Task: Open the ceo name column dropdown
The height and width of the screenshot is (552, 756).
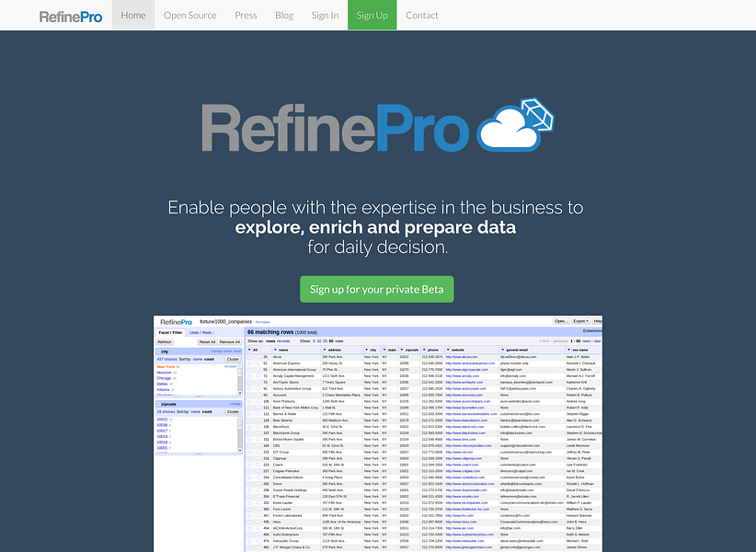Action: pyautogui.click(x=568, y=350)
